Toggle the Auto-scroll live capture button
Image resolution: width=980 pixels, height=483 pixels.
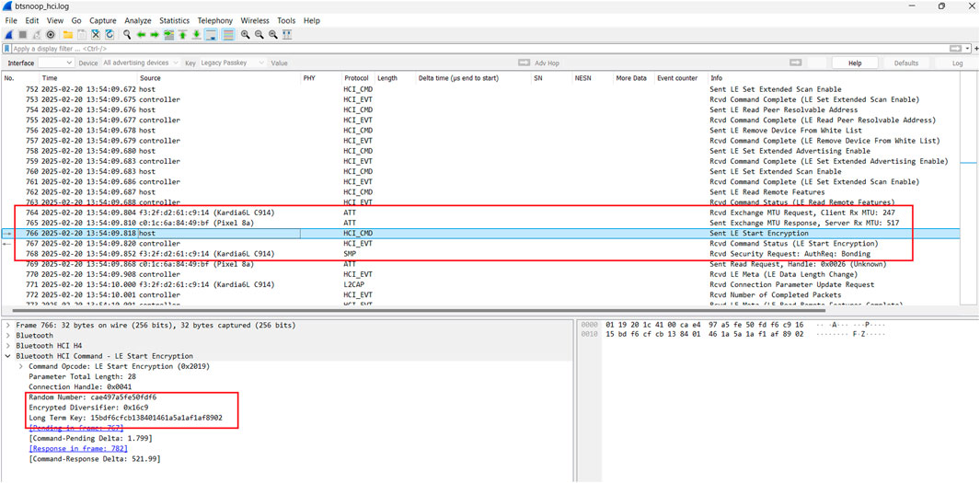(211, 34)
